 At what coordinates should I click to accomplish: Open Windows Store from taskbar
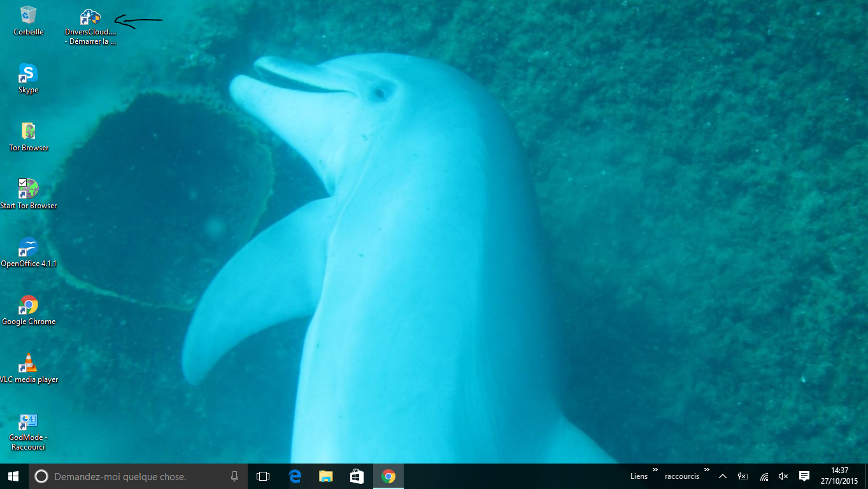click(x=357, y=476)
